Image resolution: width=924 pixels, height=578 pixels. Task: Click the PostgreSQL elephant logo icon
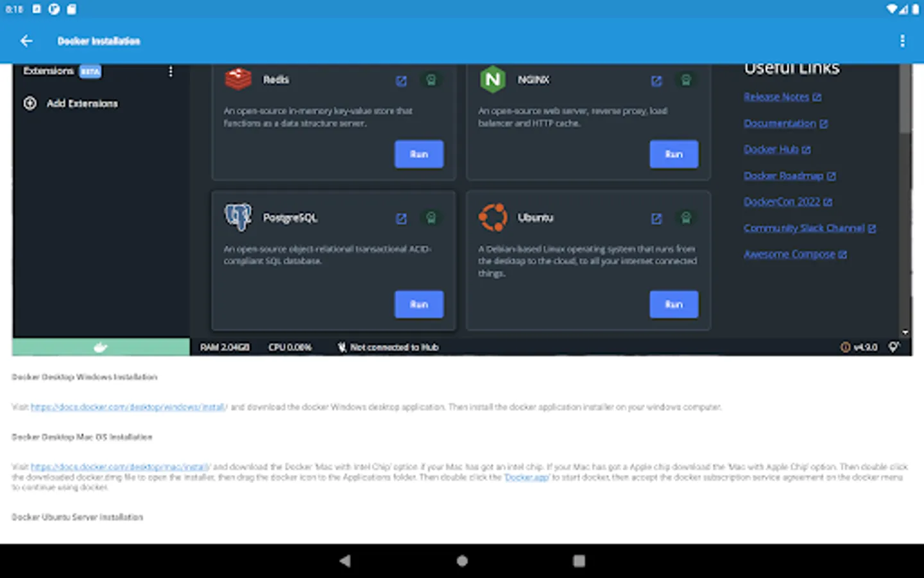pyautogui.click(x=237, y=216)
